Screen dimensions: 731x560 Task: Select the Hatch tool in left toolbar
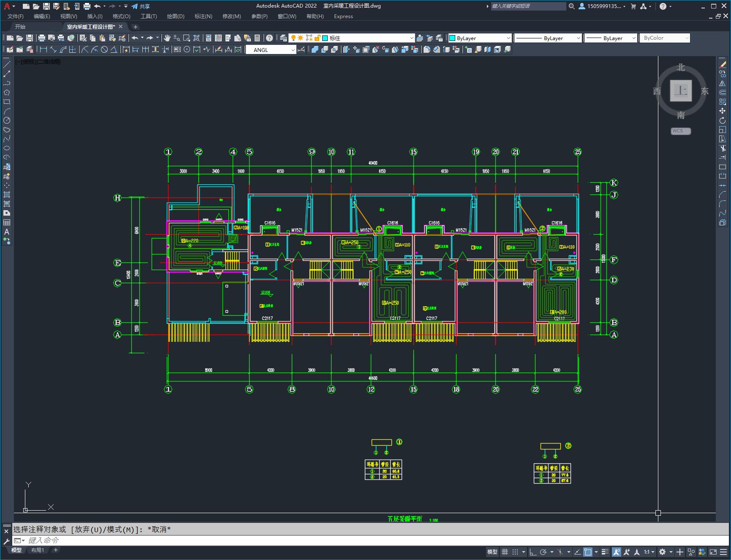pos(7,195)
